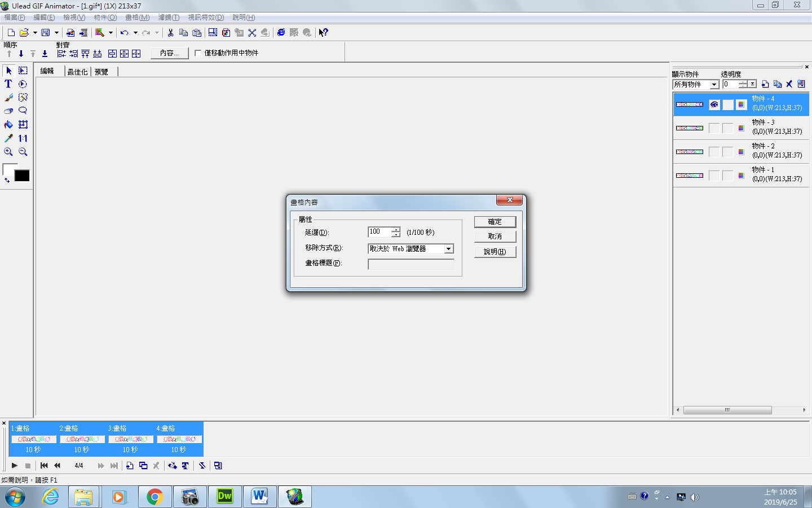This screenshot has height=508, width=812.
Task: Open Dreamweaver from the taskbar
Action: (224, 497)
